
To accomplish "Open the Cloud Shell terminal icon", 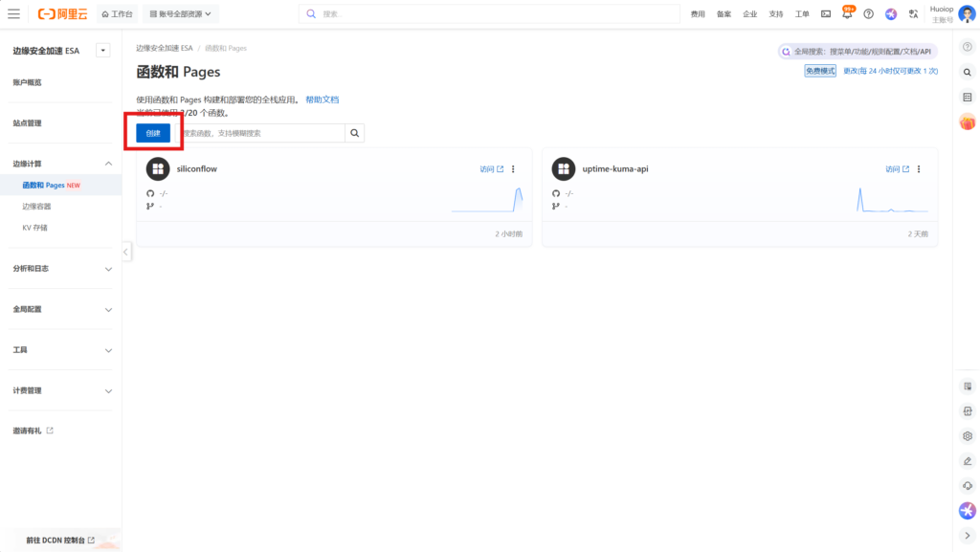I will point(826,14).
